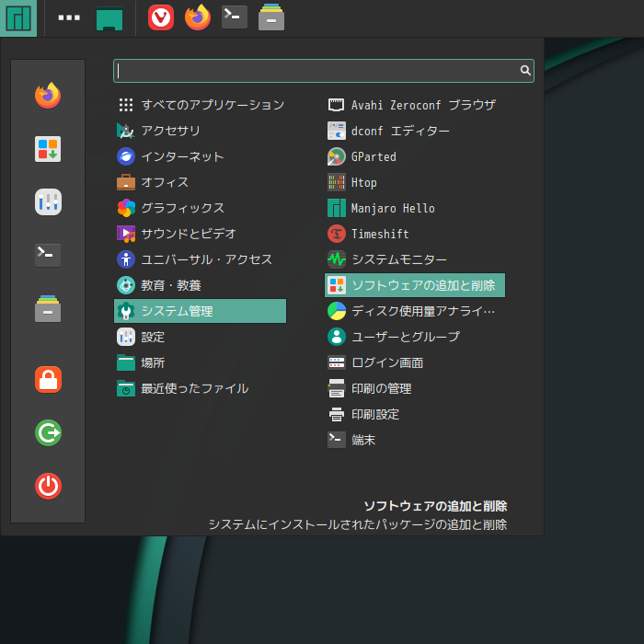Select the ユニバーサル・アクセス category
This screenshot has height=644, width=644.
(200, 259)
